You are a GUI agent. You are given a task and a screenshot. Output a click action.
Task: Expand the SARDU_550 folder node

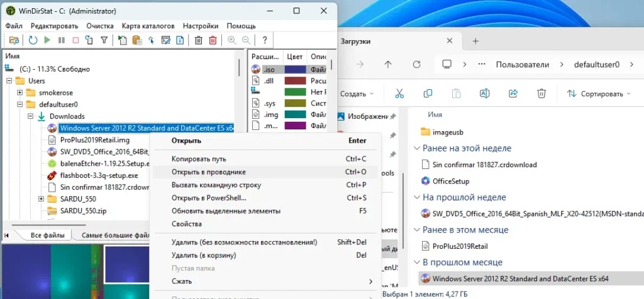(x=41, y=199)
